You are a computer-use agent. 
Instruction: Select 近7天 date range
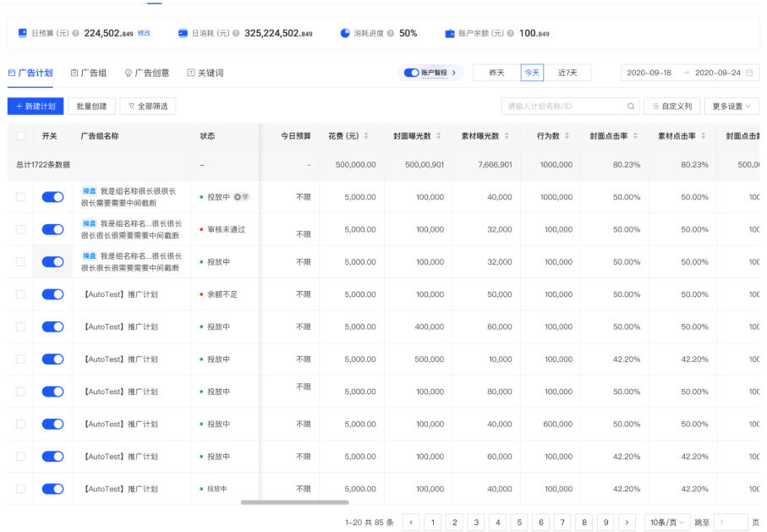(x=567, y=73)
